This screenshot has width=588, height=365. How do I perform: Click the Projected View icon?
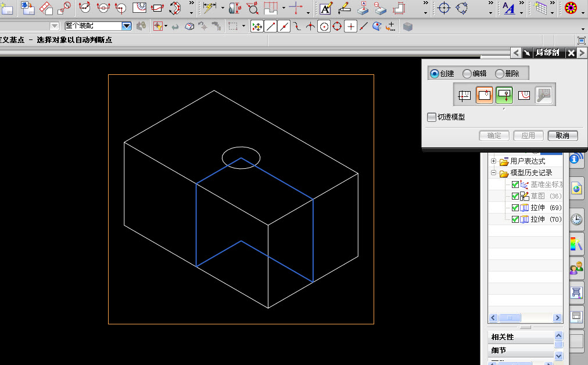(x=46, y=8)
